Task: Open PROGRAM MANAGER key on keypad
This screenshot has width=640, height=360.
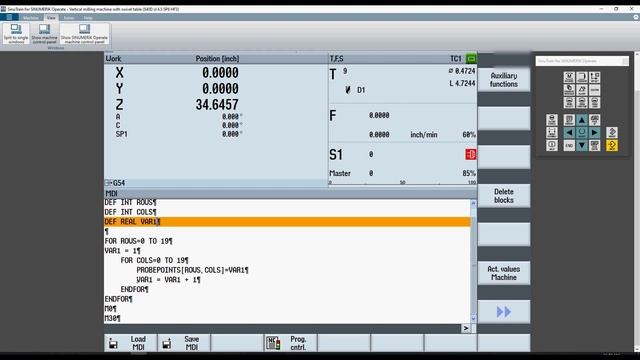Action: pos(569,90)
